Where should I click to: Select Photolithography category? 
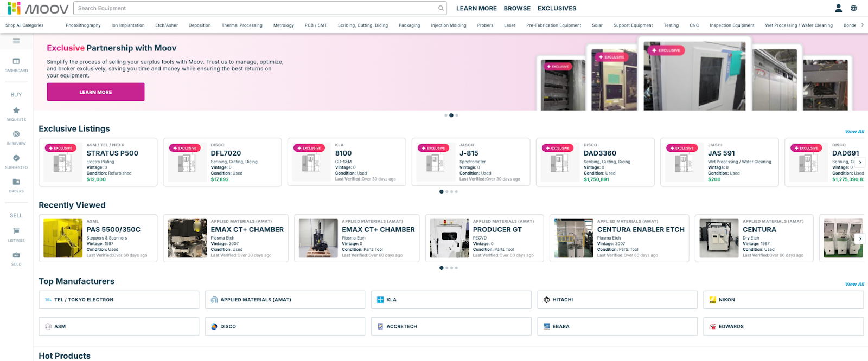coord(83,25)
